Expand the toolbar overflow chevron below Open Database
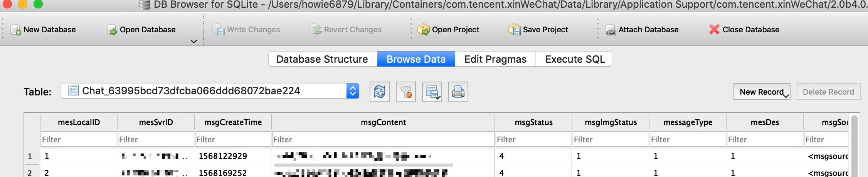The width and height of the screenshot is (868, 177). (x=194, y=42)
